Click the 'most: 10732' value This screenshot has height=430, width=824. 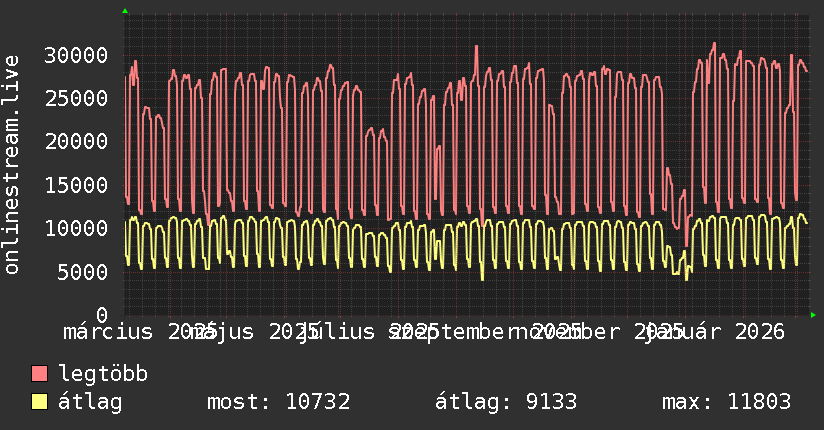(x=279, y=402)
